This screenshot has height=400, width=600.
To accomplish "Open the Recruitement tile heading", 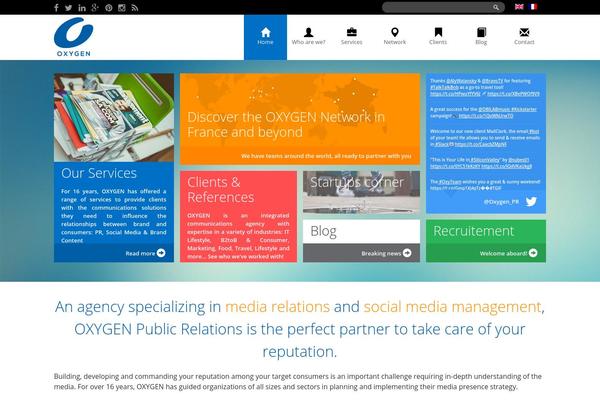I will pos(473,231).
